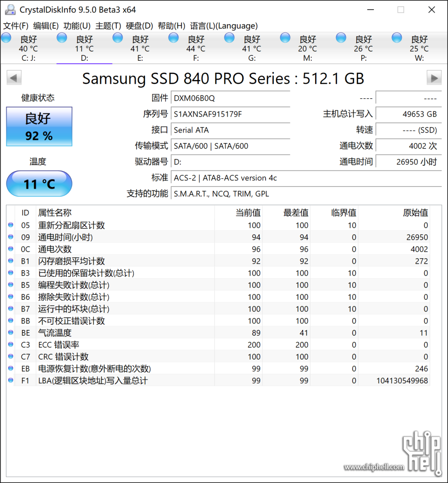Open the 硬盘(D) menu

(x=139, y=26)
